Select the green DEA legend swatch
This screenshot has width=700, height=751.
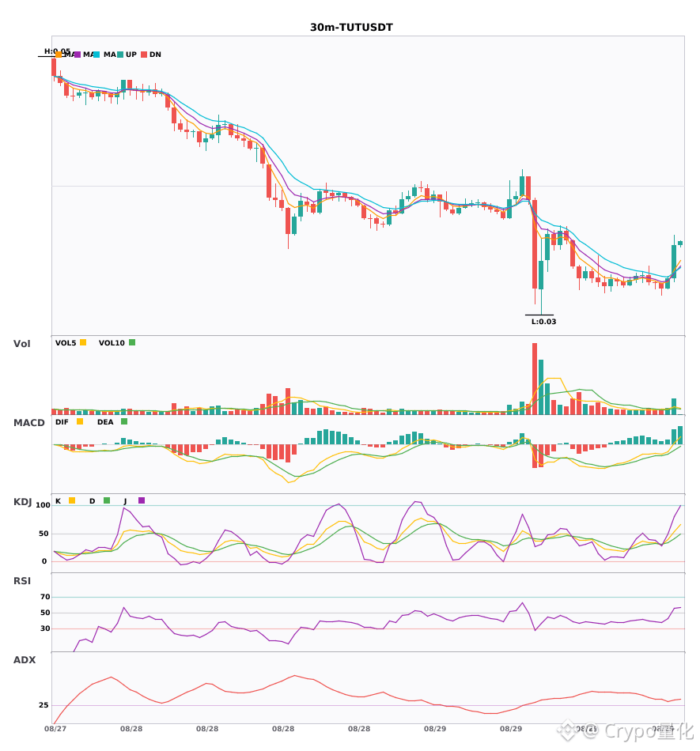click(x=124, y=421)
